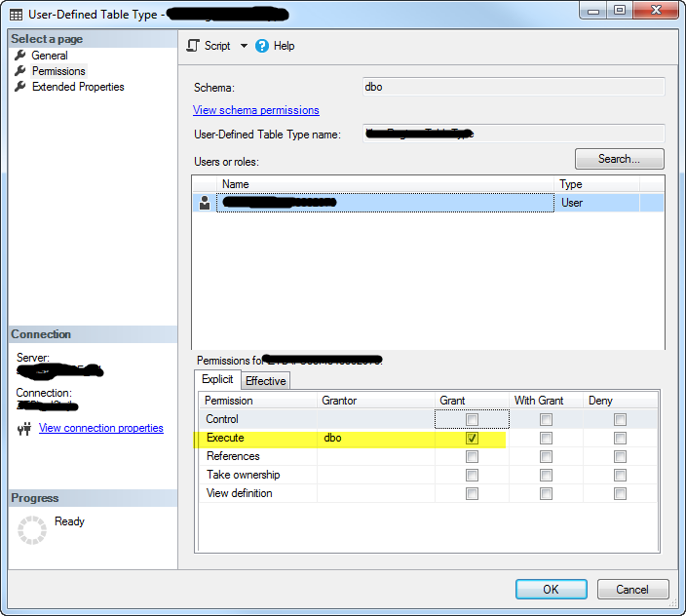The height and width of the screenshot is (616, 686).
Task: Select the user icon in the users list
Action: (205, 203)
